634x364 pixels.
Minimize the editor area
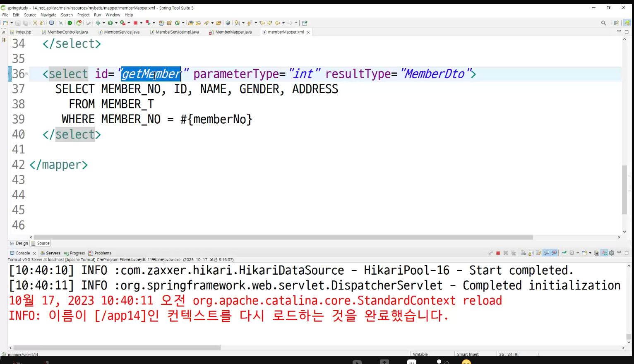coord(619,31)
